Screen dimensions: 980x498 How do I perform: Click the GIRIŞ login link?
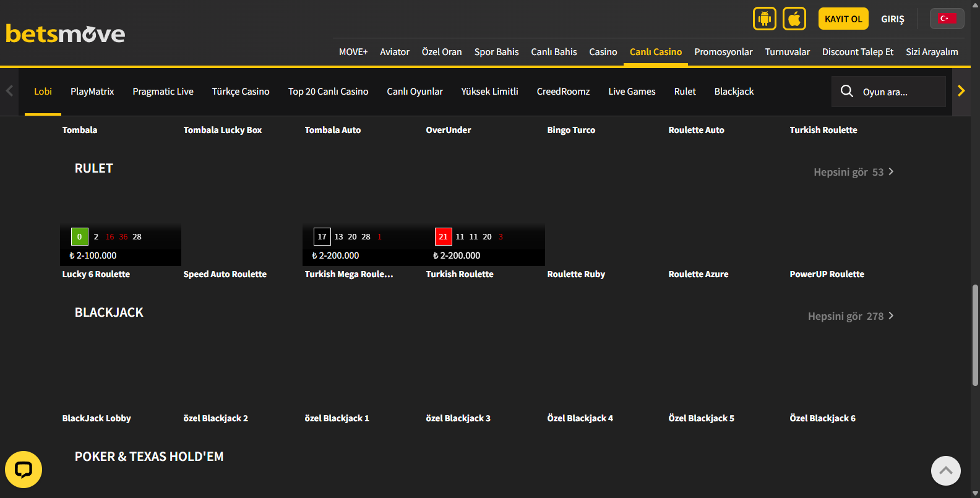(892, 19)
